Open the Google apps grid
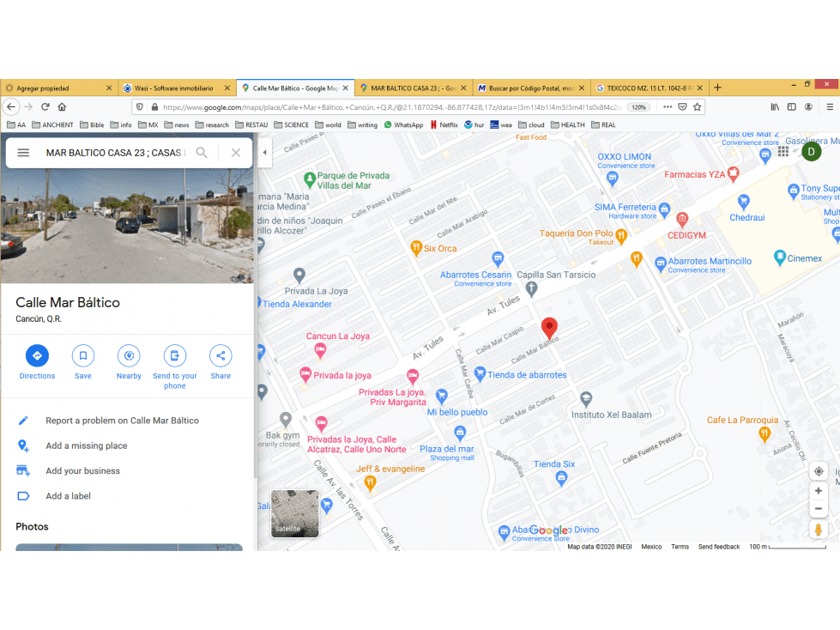This screenshot has height=630, width=840. pyautogui.click(x=783, y=152)
